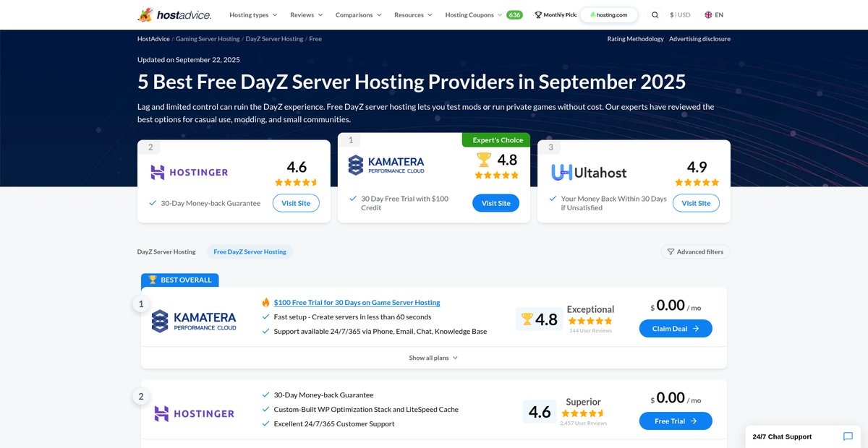Click 'Custom-Built WP Optimization Stack' feature text
This screenshot has height=448, width=868.
pyautogui.click(x=366, y=409)
